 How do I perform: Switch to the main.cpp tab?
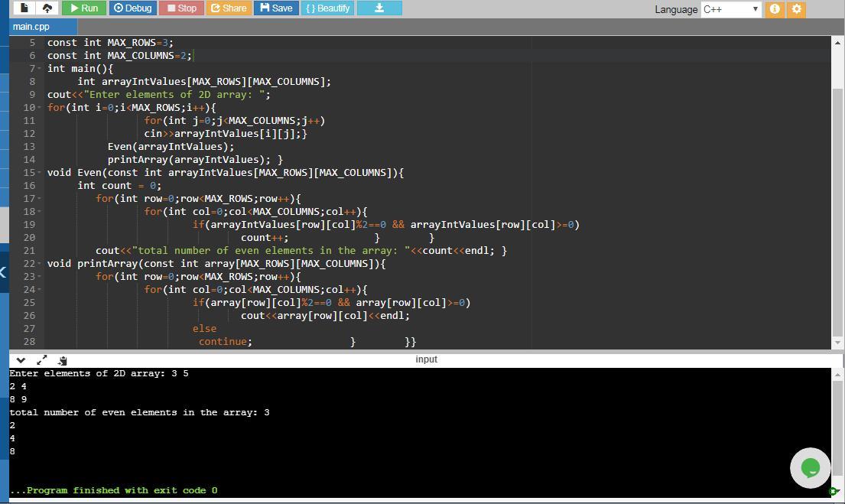43,27
